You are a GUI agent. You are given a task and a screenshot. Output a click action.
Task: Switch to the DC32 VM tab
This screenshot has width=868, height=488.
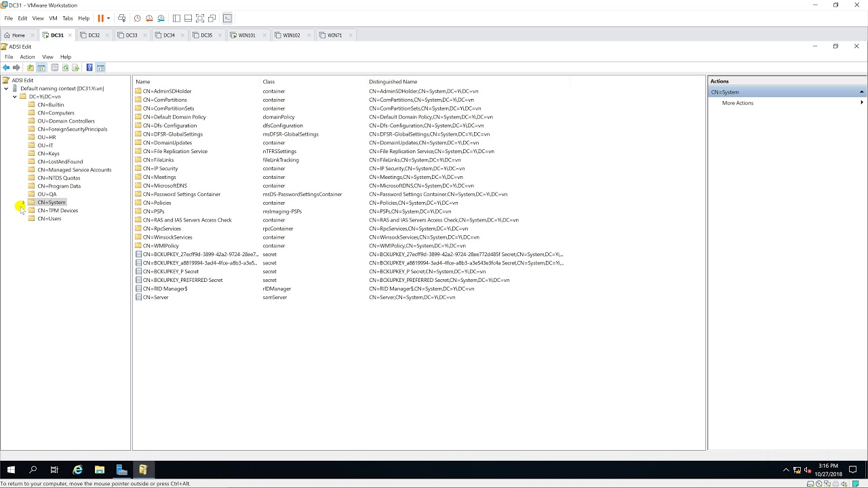[94, 35]
